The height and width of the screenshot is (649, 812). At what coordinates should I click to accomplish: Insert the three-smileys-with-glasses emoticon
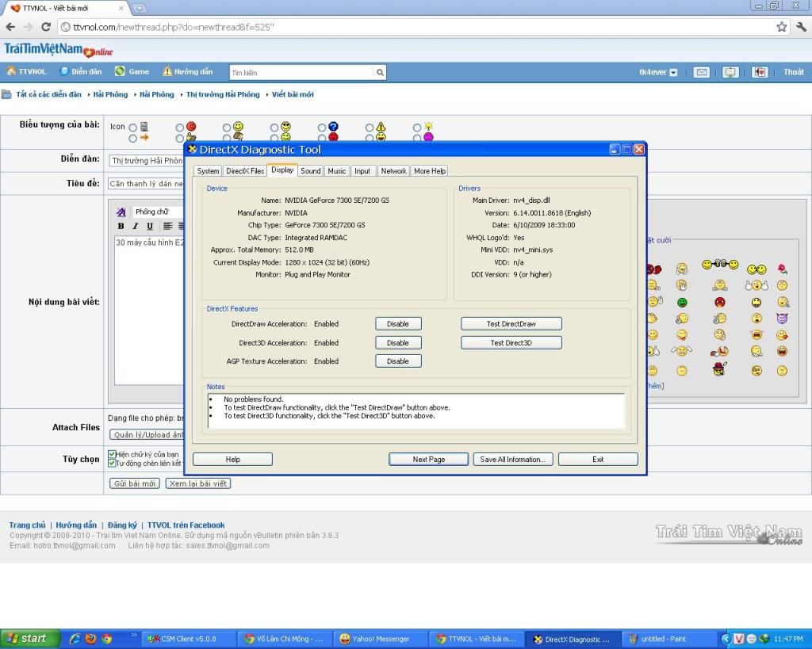[x=720, y=265]
